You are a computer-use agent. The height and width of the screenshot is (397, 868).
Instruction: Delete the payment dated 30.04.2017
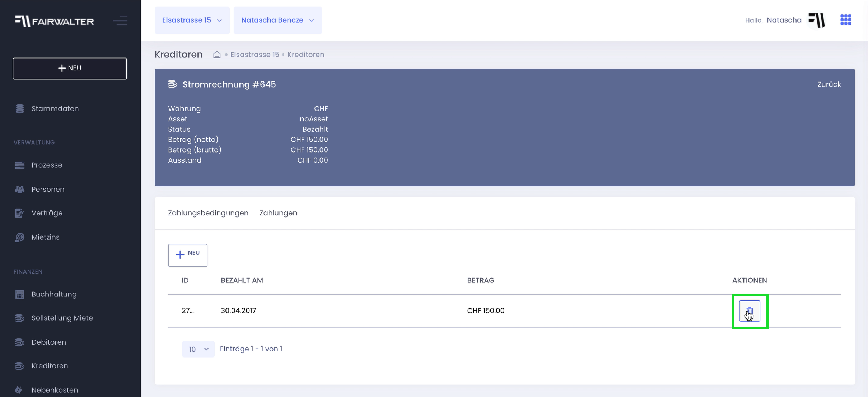(x=750, y=311)
